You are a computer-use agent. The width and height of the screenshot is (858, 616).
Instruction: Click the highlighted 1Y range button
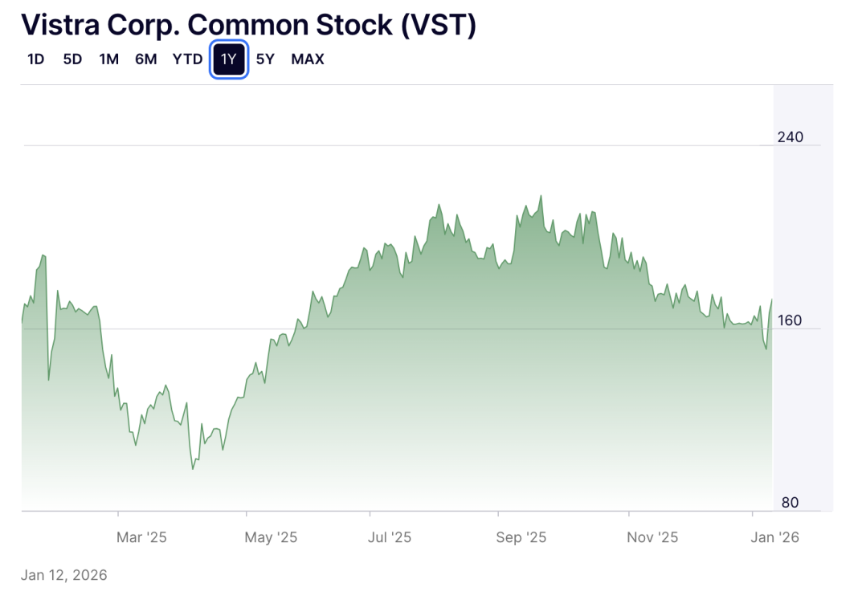click(229, 59)
